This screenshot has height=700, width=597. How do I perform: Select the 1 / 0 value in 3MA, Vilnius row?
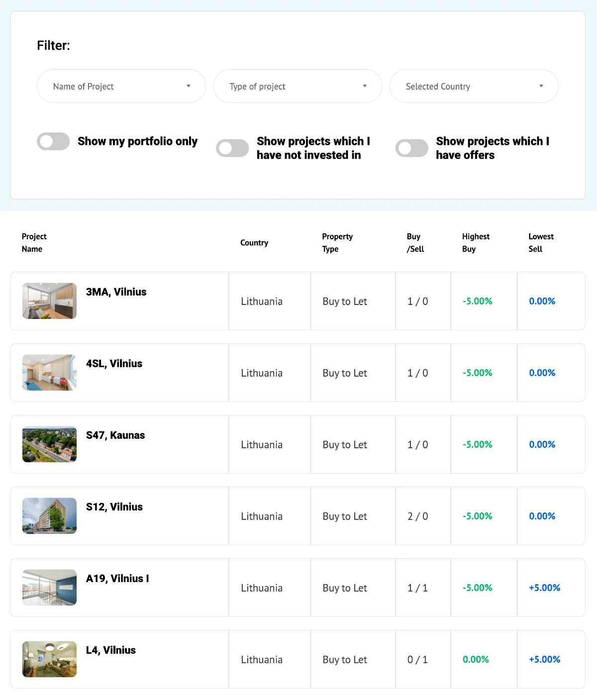(418, 301)
